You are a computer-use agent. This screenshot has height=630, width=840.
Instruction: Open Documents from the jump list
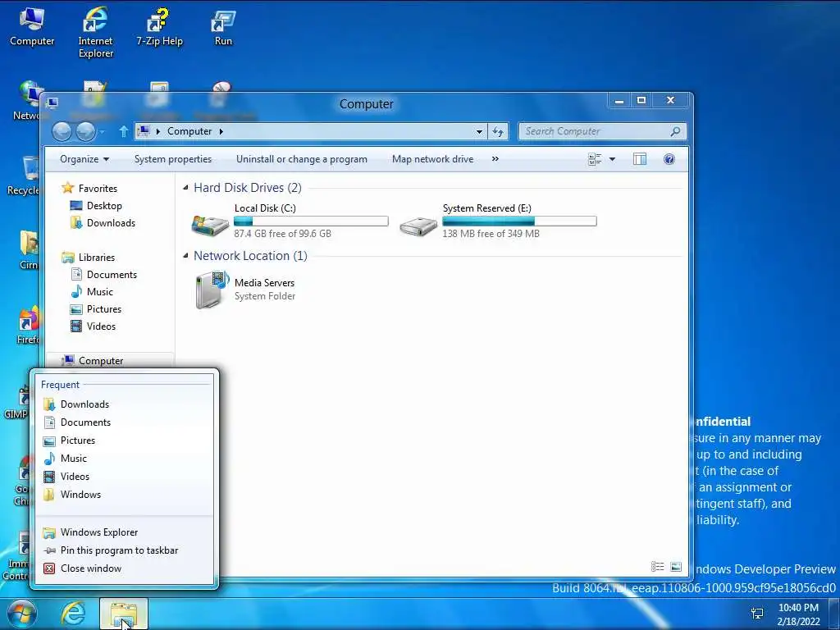pos(124,422)
